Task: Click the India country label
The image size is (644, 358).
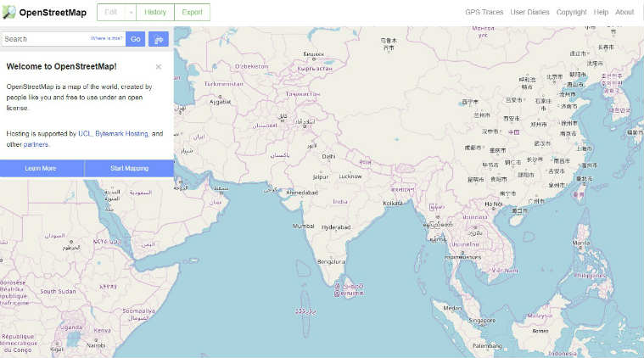Action: click(340, 202)
